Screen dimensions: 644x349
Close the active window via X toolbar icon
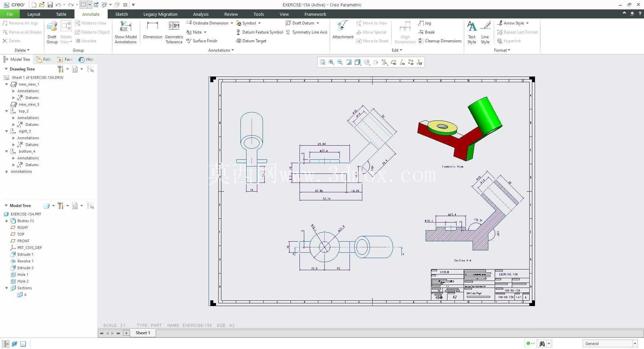[x=125, y=5]
